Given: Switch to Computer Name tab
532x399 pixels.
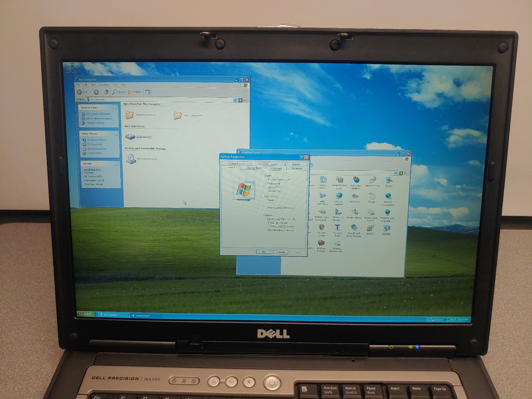Looking at the screenshot, I should click(x=253, y=168).
